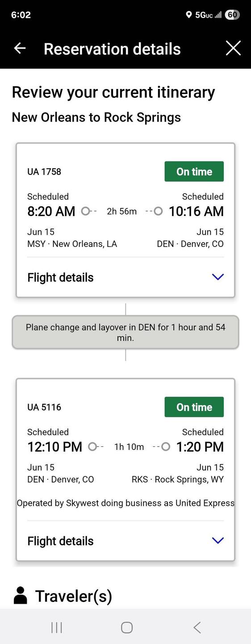
Task: Click the chevron in the UA 5116 card
Action: coord(218,541)
